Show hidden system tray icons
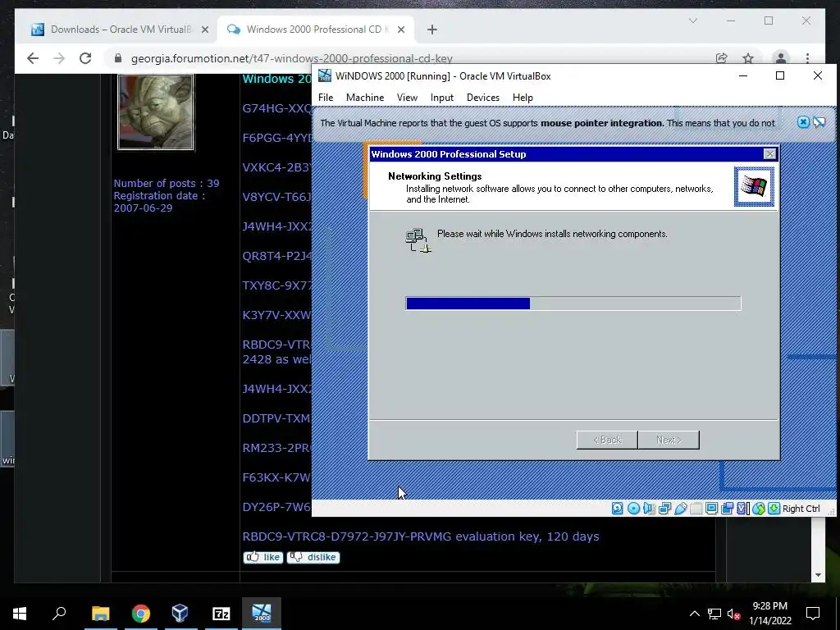The image size is (840, 630). [694, 614]
